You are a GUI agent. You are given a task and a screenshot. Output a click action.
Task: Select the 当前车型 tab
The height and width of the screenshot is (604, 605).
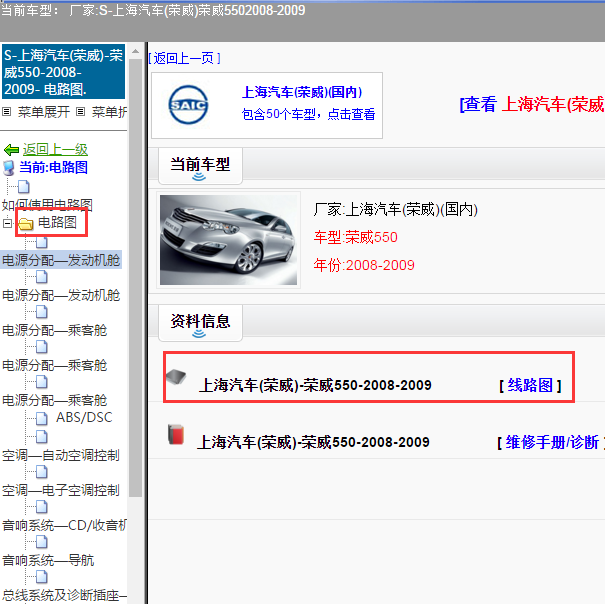coord(200,166)
